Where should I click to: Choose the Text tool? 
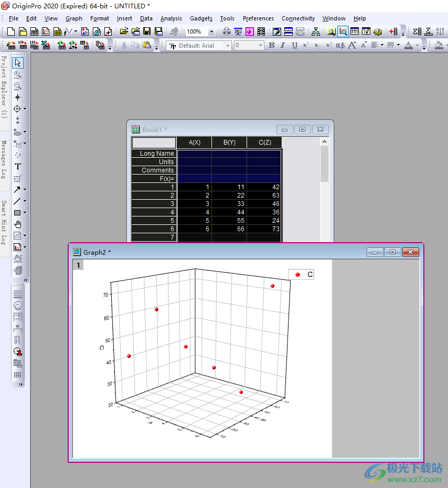[x=17, y=167]
